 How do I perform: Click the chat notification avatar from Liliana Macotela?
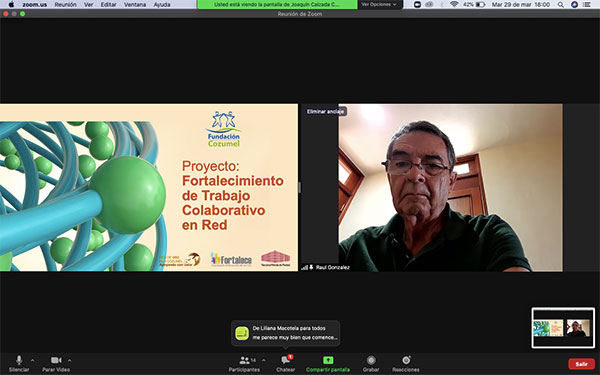pyautogui.click(x=242, y=333)
